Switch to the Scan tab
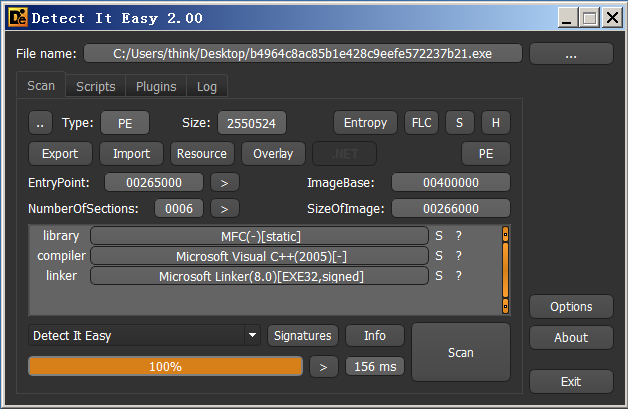 pos(41,85)
